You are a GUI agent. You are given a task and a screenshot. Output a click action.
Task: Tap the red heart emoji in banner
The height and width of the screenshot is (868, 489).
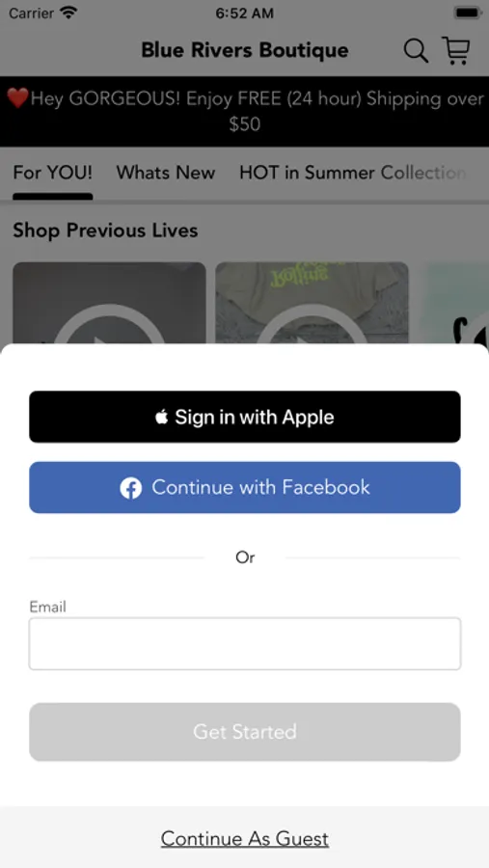click(17, 98)
